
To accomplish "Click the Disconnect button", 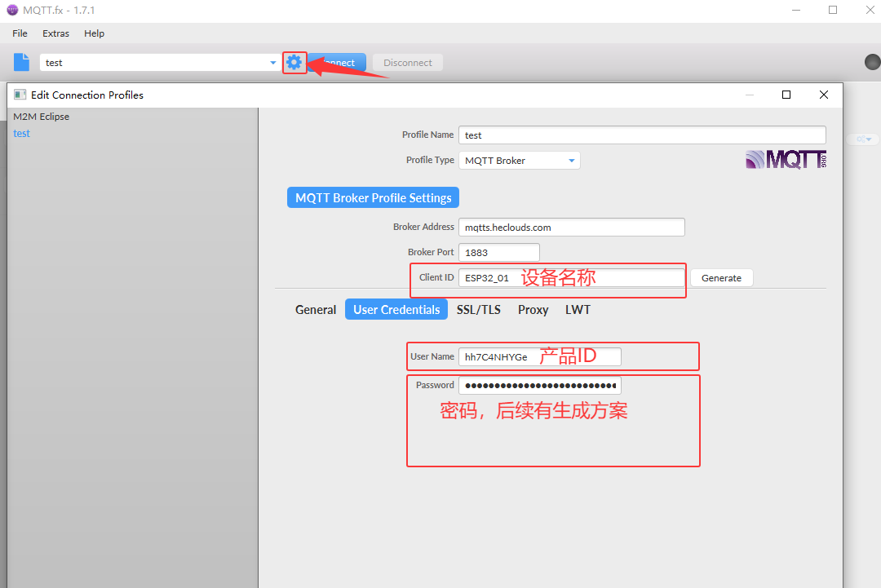I will 407,62.
